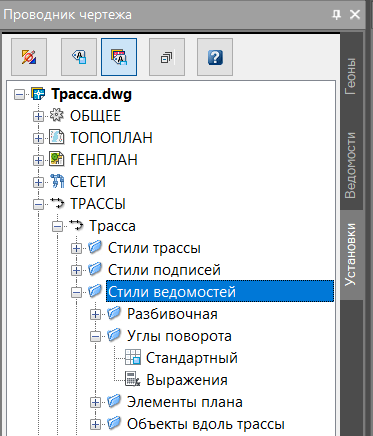Select the Трасса.dwg tree label
This screenshot has width=373, height=436.
pyautogui.click(x=92, y=94)
